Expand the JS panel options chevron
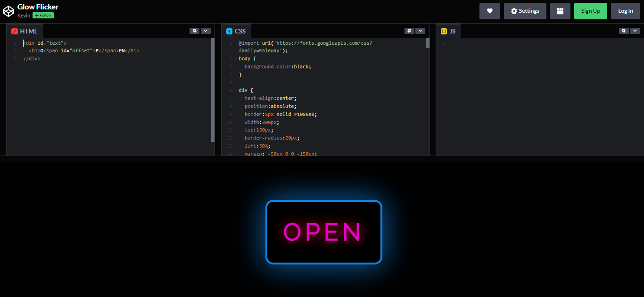The width and height of the screenshot is (644, 297). tap(635, 30)
